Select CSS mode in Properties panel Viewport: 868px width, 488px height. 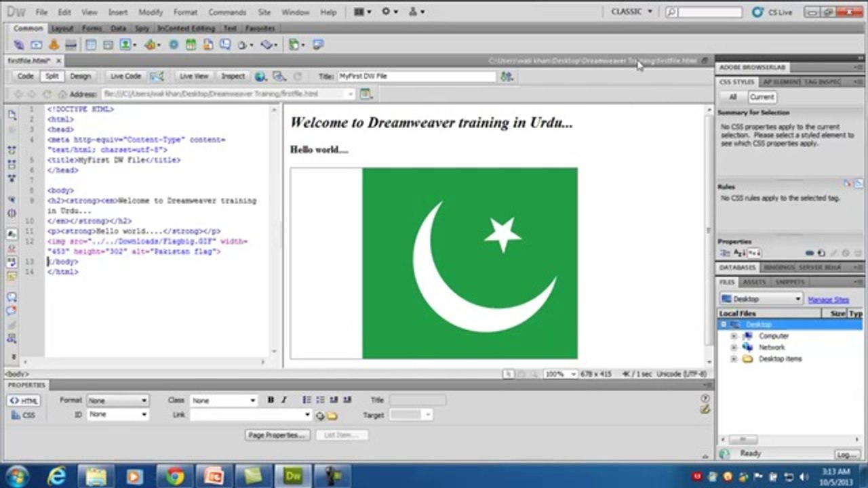(24, 415)
